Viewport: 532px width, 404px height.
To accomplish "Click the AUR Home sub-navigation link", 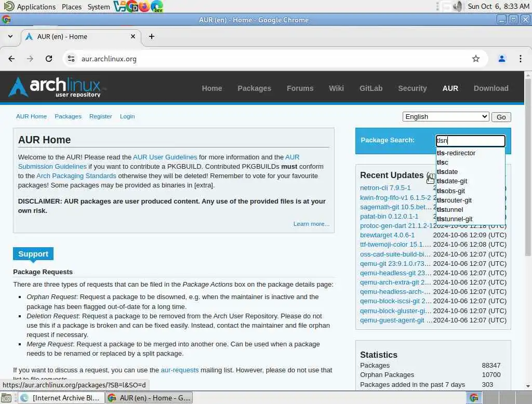I will coord(31,116).
